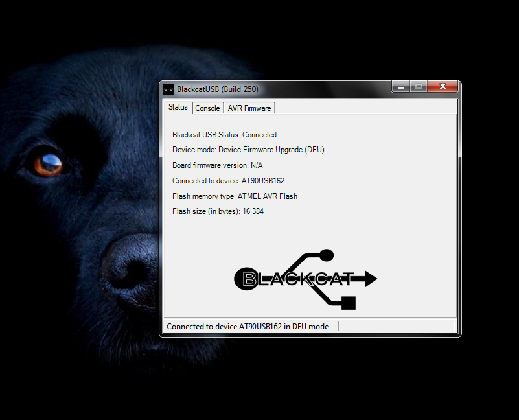Image resolution: width=519 pixels, height=420 pixels.
Task: Click the 'Board firmware version: N/A' line
Action: (x=217, y=165)
